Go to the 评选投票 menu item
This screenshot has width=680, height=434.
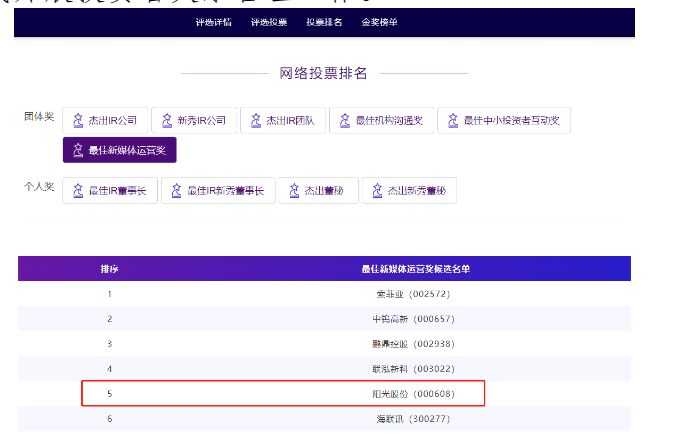pyautogui.click(x=267, y=22)
